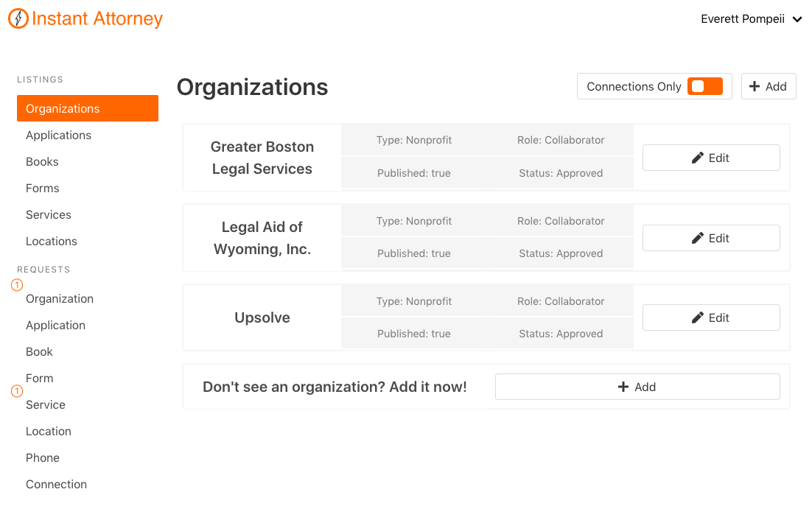Click pencil icon for Legal Aid of Wyoming

[x=698, y=238]
